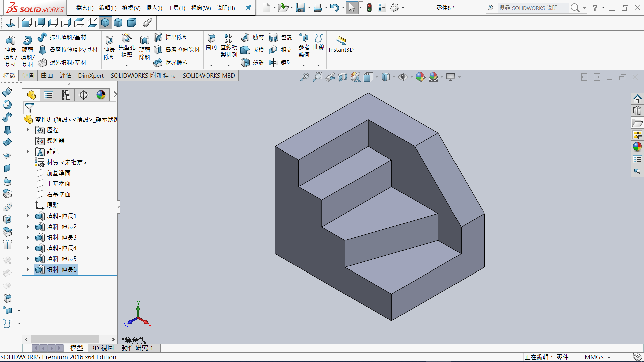Open the 插入(I) menu
The width and height of the screenshot is (644, 362).
click(x=154, y=8)
